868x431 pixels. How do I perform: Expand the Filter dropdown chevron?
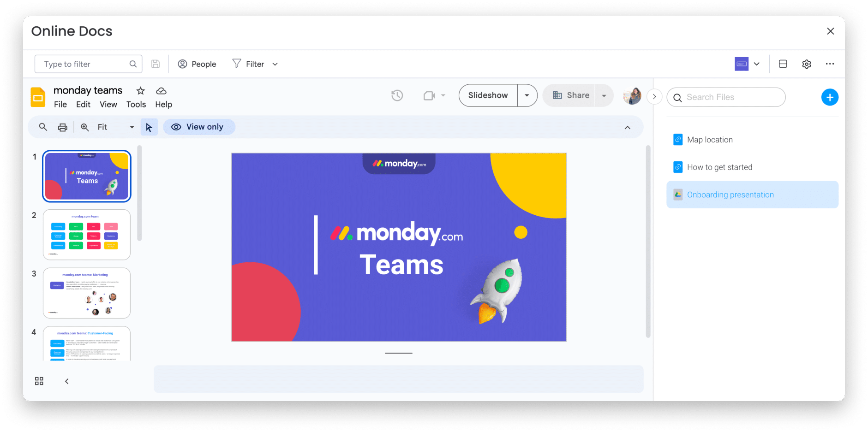(x=275, y=64)
